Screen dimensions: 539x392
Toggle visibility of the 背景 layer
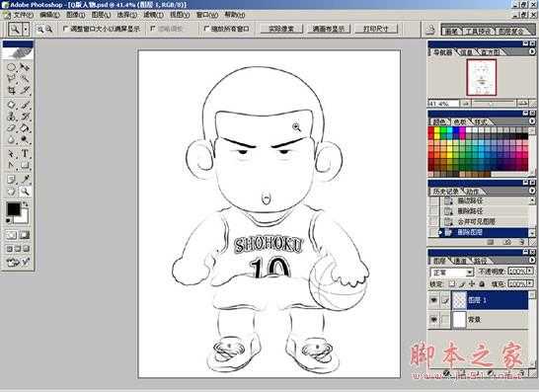tap(433, 320)
